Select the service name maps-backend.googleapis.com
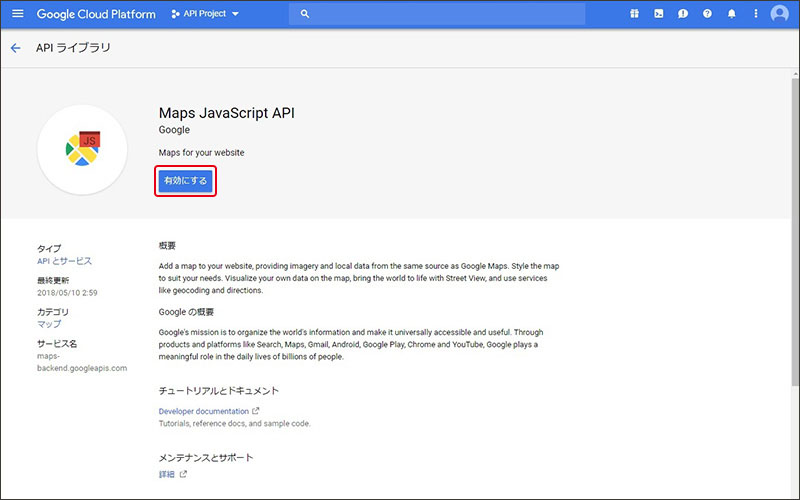This screenshot has width=800, height=500. [x=82, y=362]
